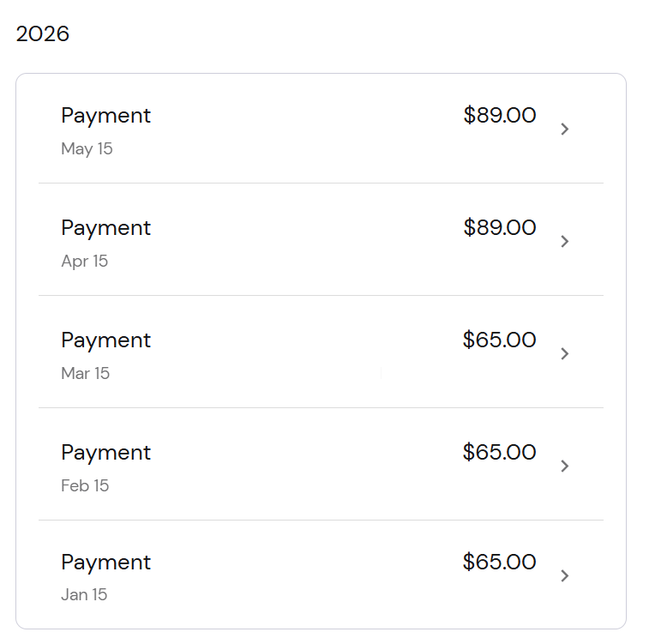Click the $65.00 amount for Feb 15

tap(500, 452)
